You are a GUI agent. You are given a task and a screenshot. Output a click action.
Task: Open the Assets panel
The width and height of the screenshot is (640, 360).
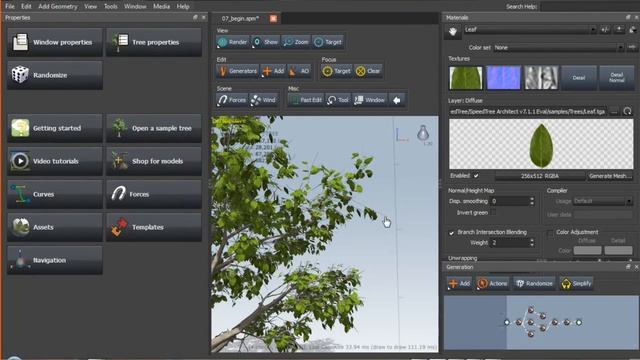click(x=55, y=227)
